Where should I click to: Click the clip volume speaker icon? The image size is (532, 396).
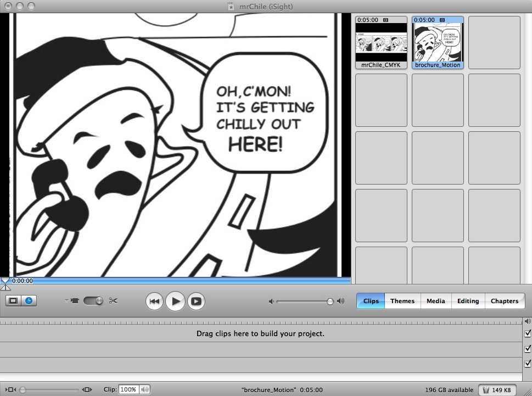tap(145, 389)
